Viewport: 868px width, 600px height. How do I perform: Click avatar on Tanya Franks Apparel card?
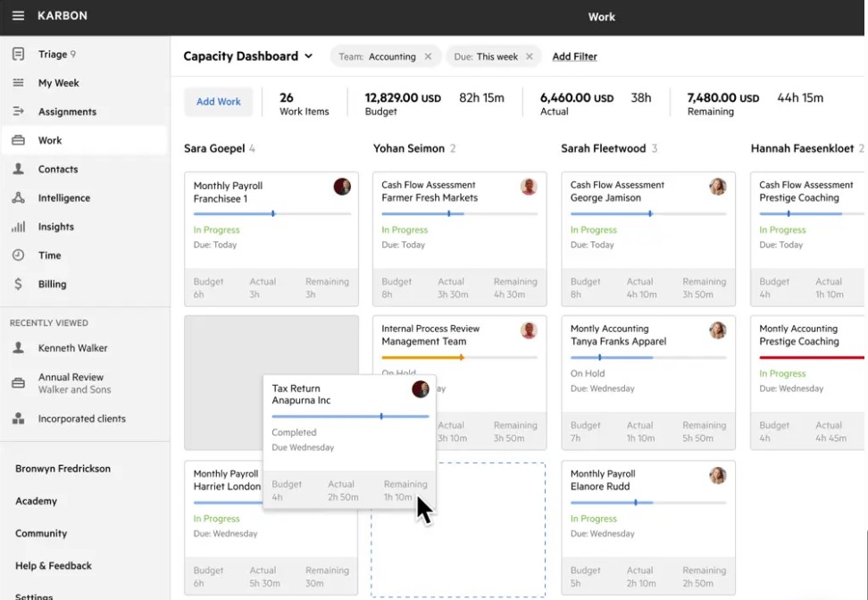pos(717,330)
